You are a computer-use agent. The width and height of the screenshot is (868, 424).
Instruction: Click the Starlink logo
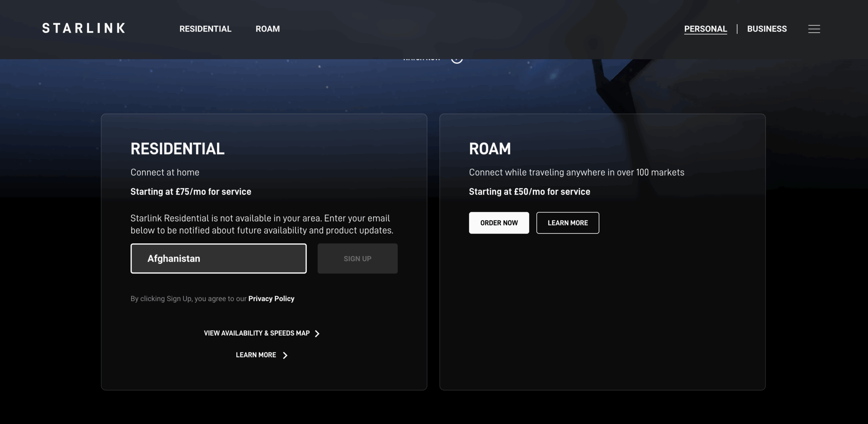[83, 28]
